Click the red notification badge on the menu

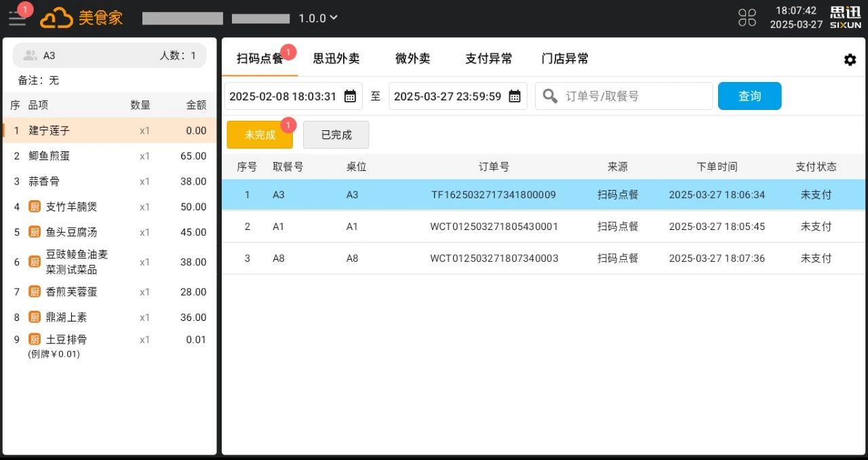click(x=26, y=9)
